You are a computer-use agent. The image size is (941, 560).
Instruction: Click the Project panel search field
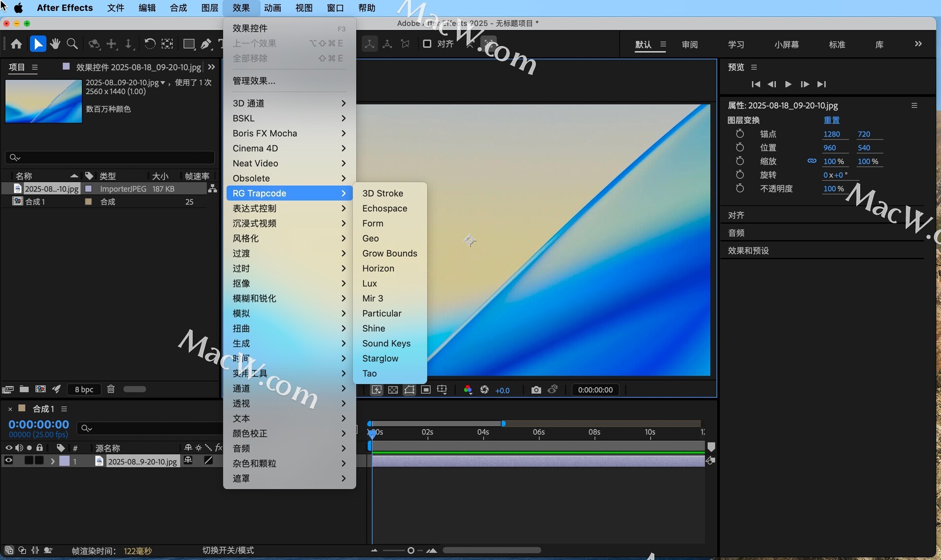click(x=110, y=157)
